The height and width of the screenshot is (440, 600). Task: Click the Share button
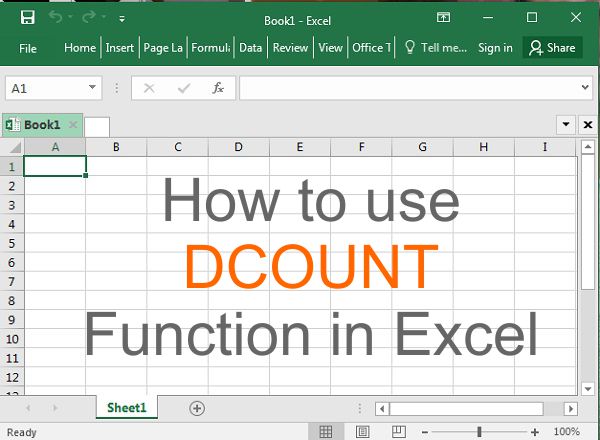[552, 48]
